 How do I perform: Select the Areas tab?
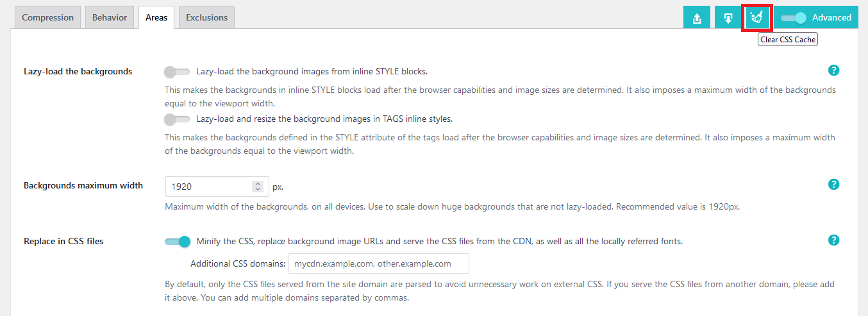point(156,17)
